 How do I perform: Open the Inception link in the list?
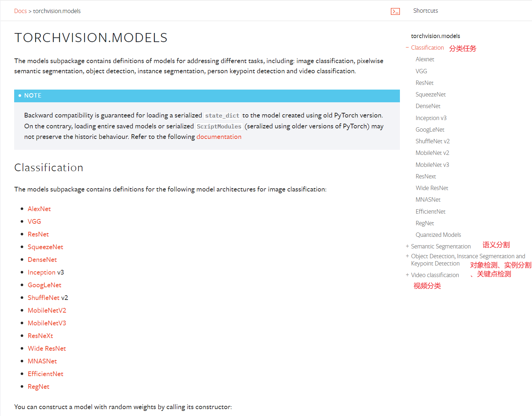(x=42, y=272)
